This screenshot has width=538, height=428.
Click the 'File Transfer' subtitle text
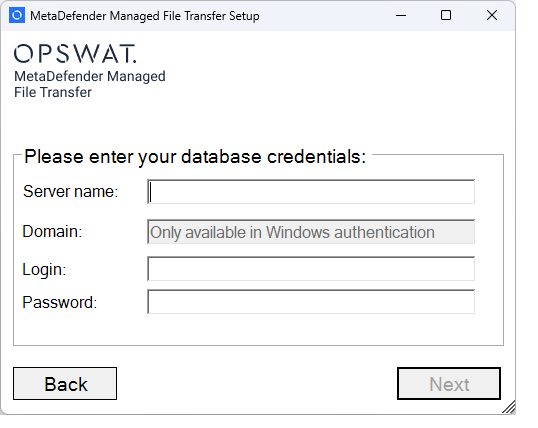coord(53,92)
